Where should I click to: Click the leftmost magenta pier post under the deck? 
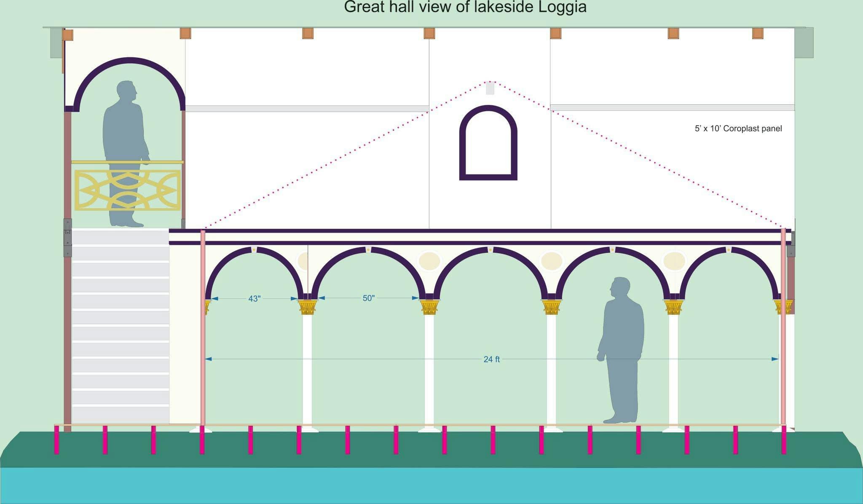coord(56,440)
